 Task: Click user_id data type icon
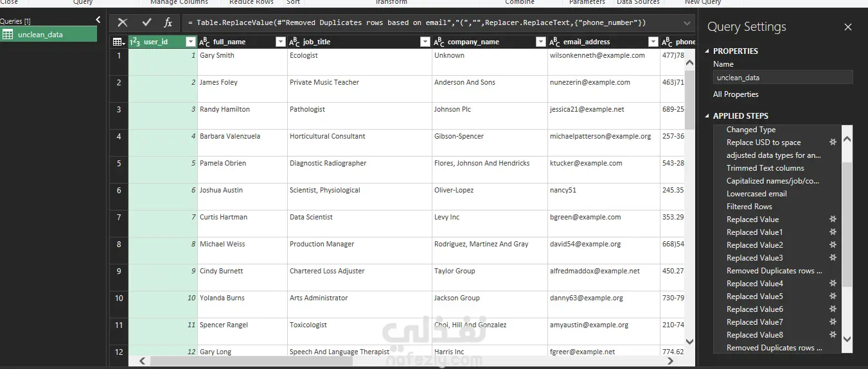point(135,42)
